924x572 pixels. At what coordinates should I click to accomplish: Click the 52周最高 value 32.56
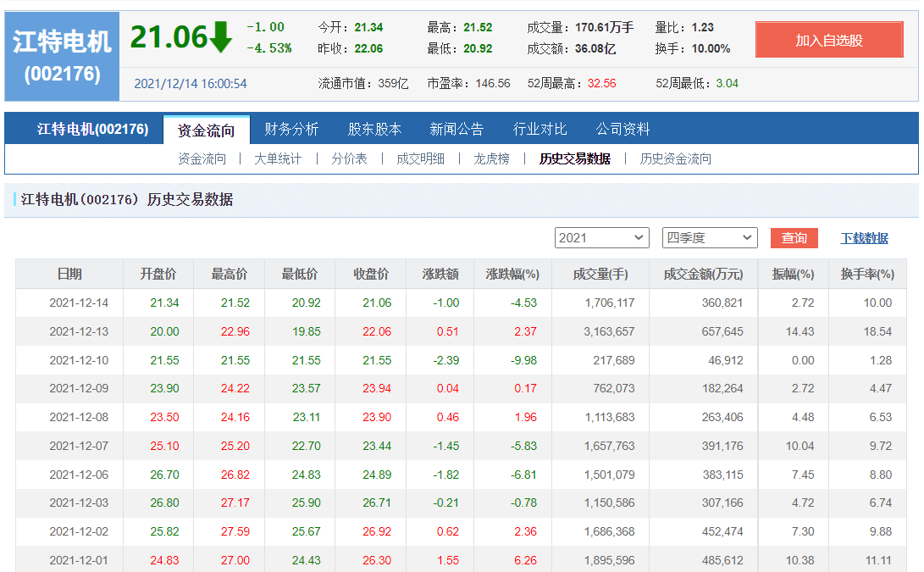click(x=601, y=83)
